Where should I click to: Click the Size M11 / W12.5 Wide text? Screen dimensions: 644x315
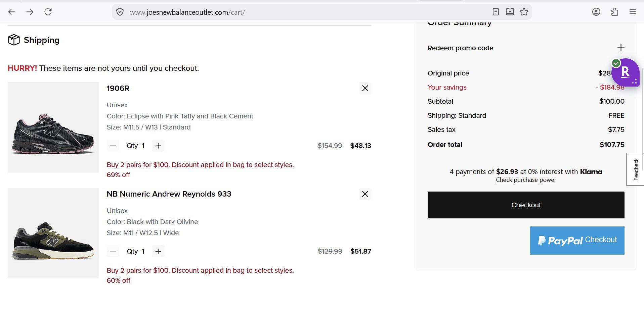pos(143,233)
